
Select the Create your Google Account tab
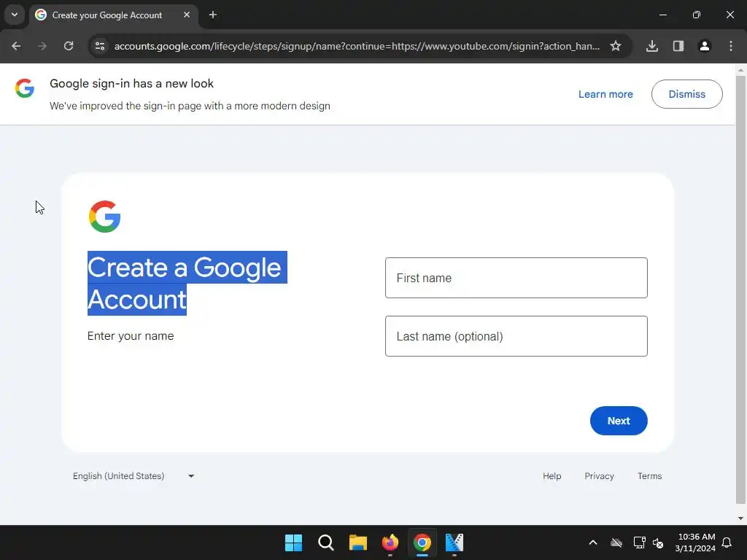(x=113, y=15)
